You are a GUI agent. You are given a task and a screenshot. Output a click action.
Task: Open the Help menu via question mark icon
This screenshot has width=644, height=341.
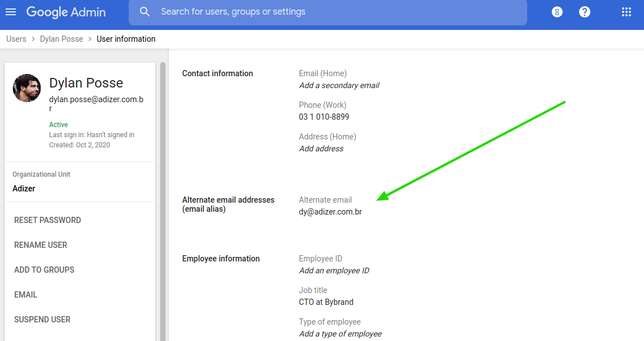click(584, 11)
